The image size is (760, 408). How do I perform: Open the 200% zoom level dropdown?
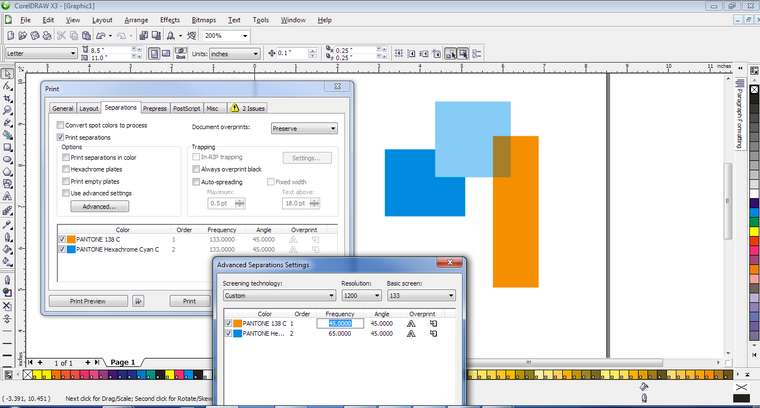click(245, 35)
